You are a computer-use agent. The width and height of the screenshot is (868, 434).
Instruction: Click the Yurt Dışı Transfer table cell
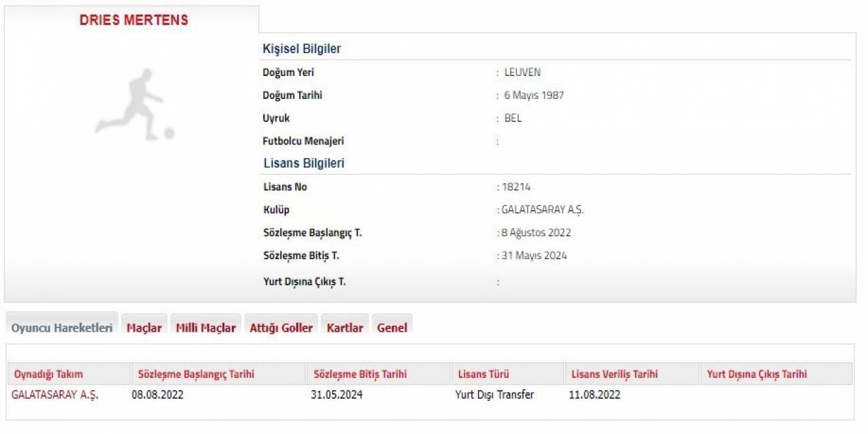click(494, 394)
